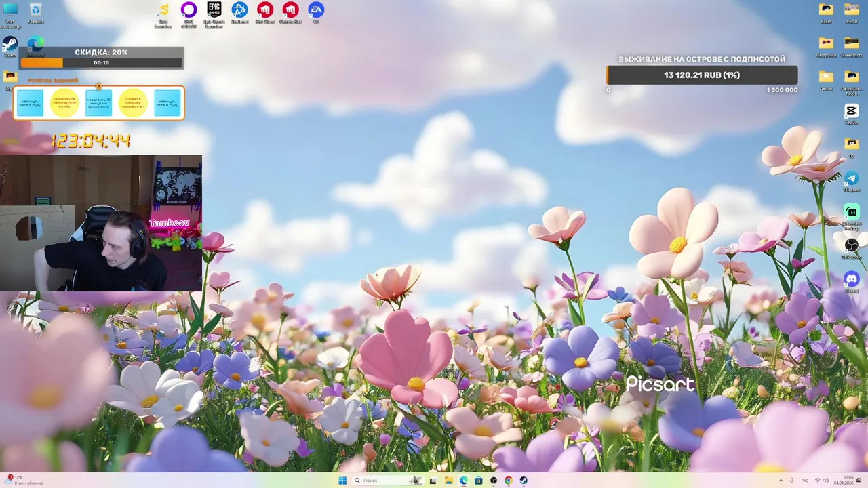868x488 pixels.
Task: Launch the purple-ring OSU desktop shortcut
Action: [x=189, y=14]
